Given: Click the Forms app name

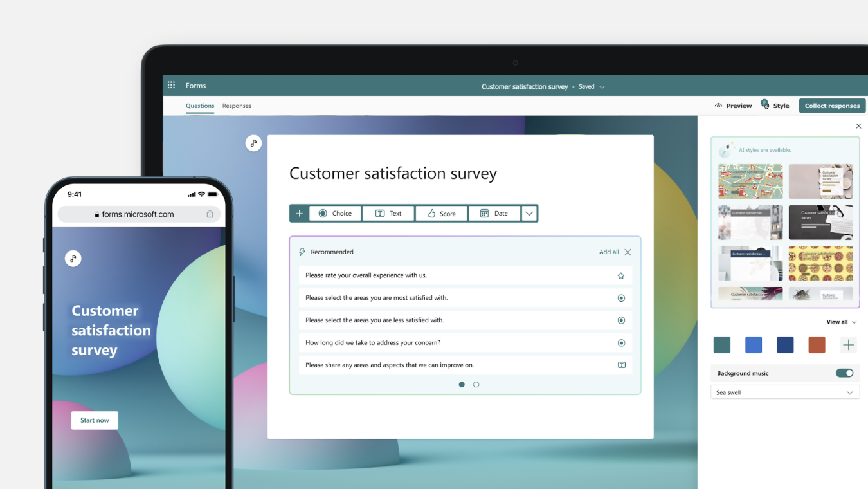Looking at the screenshot, I should point(196,86).
